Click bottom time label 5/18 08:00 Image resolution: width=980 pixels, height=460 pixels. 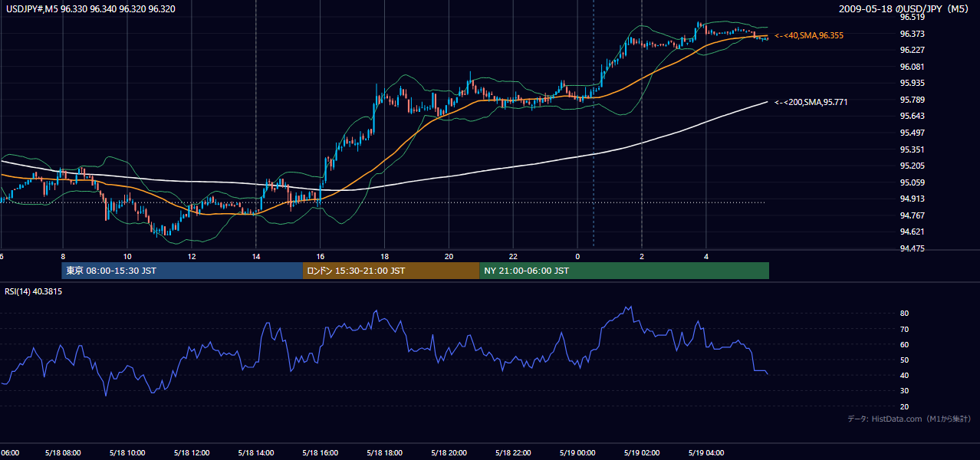click(63, 452)
